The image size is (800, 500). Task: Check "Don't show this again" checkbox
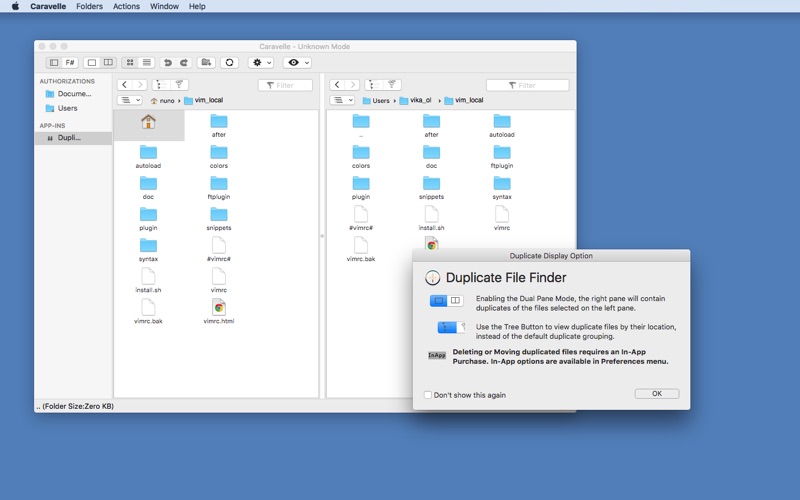pyautogui.click(x=428, y=395)
